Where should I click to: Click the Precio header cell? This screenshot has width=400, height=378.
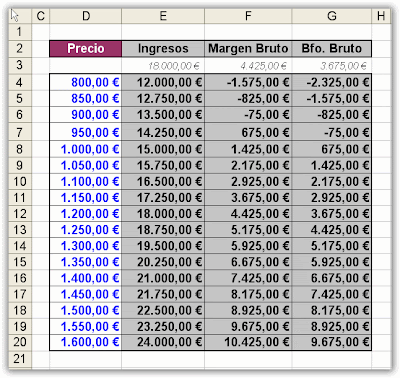point(86,49)
